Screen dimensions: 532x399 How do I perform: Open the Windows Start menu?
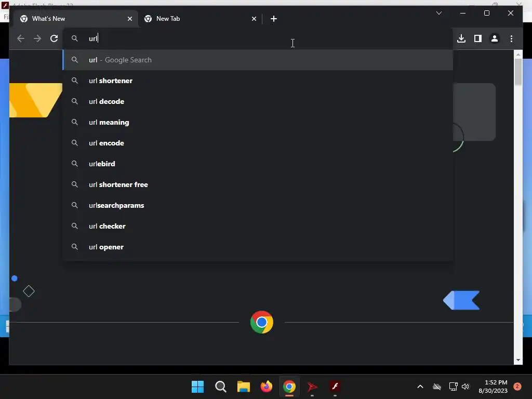tap(197, 387)
